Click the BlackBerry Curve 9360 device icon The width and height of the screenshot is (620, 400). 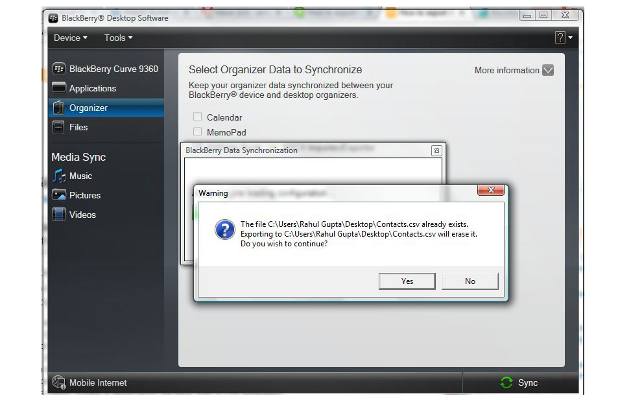coord(59,68)
